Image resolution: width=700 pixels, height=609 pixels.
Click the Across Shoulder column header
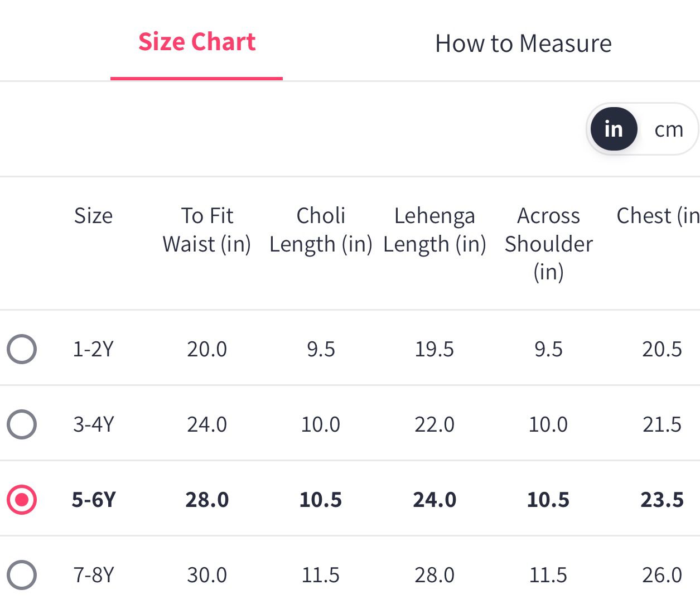(548, 244)
